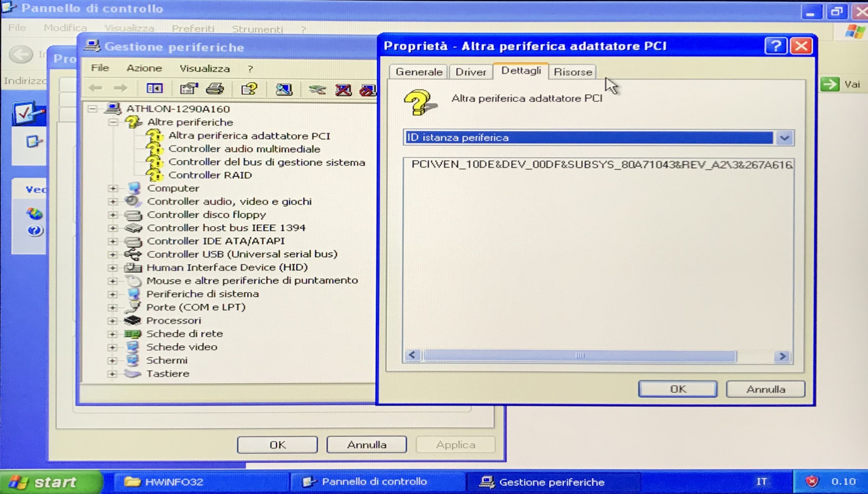Collapse the Altre periferiche node
This screenshot has width=868, height=494.
[113, 122]
